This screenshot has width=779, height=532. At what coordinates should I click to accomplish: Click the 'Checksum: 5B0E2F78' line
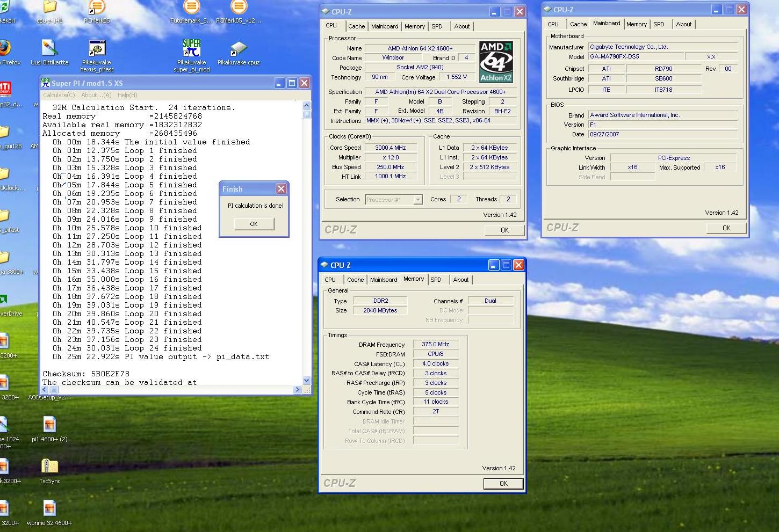(x=86, y=374)
